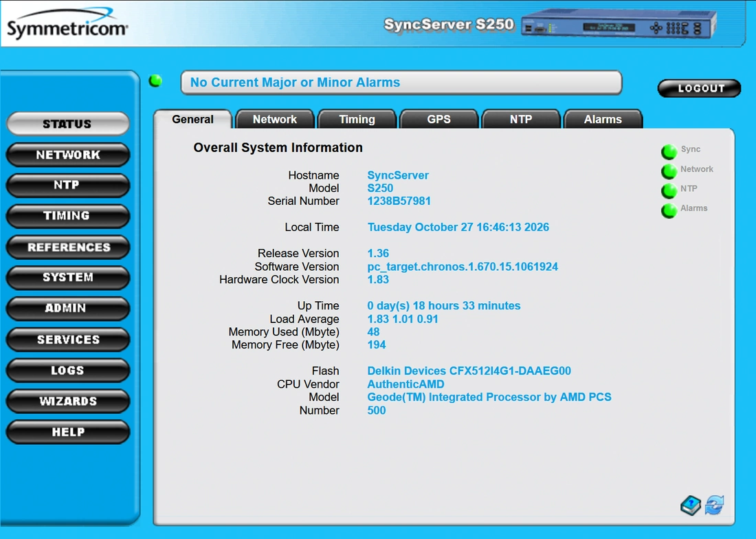Click the hostname value "SyncServer"
The image size is (756, 539).
tap(398, 175)
